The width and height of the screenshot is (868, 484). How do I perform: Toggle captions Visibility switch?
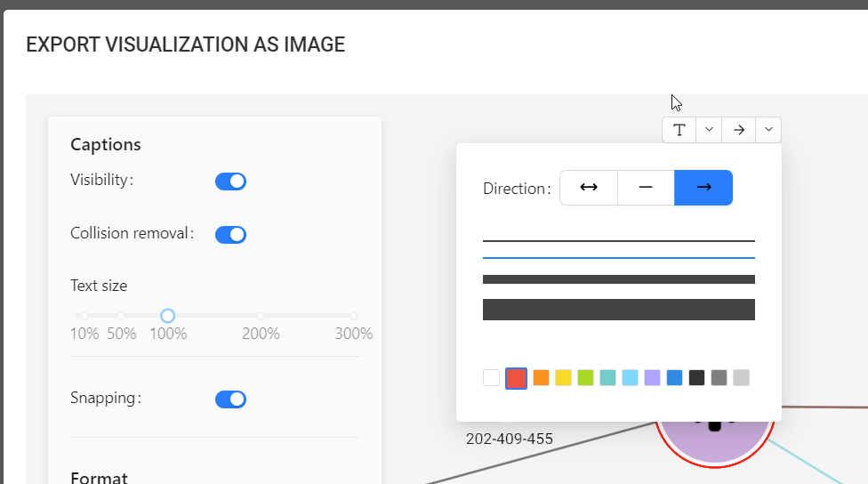(x=230, y=181)
